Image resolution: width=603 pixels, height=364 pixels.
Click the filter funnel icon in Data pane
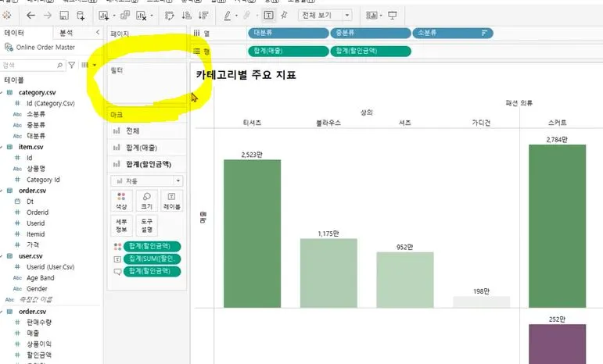[71, 66]
